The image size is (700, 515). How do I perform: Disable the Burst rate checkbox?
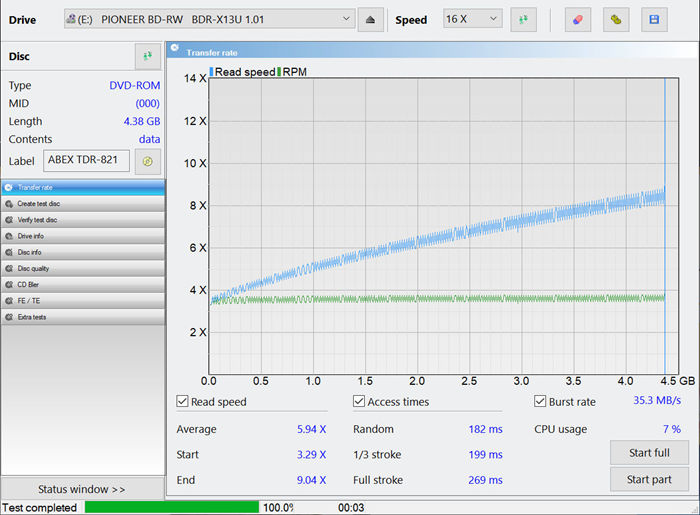pyautogui.click(x=540, y=402)
